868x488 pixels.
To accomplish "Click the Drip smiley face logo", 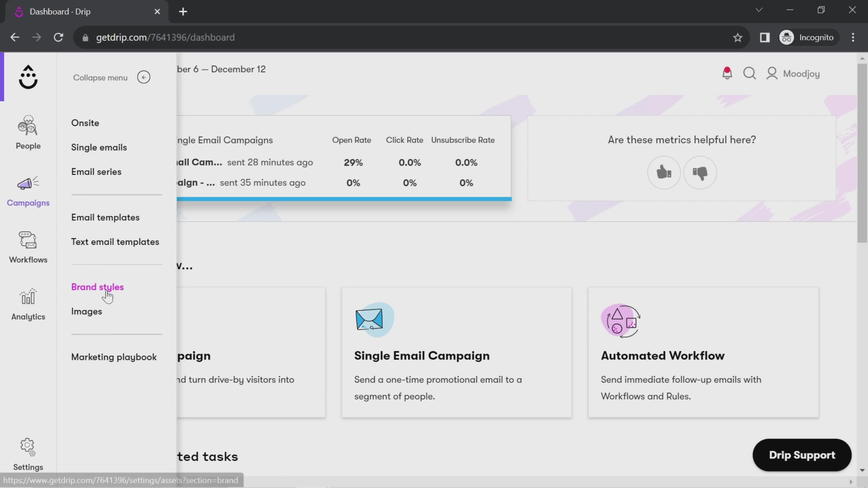I will 28,76.
